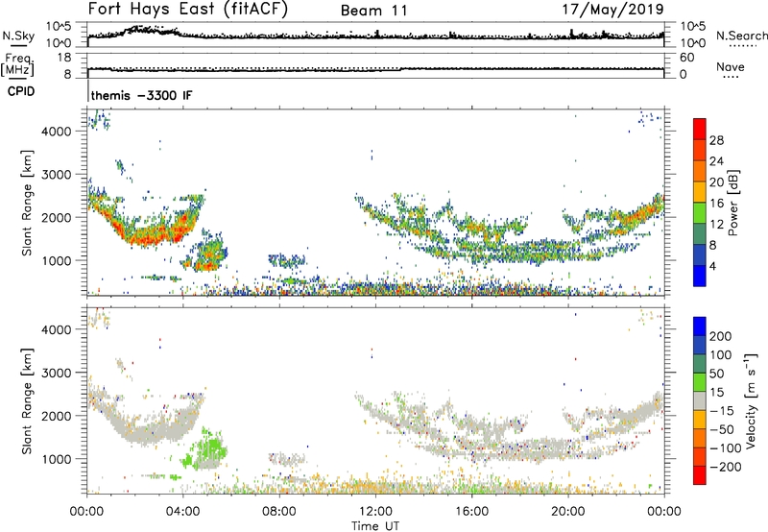Click the "Freq. [MHz]" axis label
Viewport: 768px width, 532px height.
tap(18, 64)
